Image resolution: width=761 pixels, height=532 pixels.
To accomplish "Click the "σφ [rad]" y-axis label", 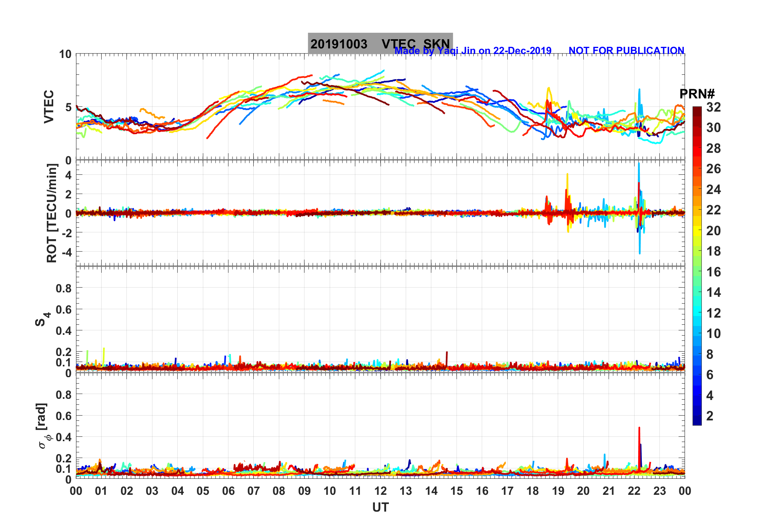I will pyautogui.click(x=43, y=426).
